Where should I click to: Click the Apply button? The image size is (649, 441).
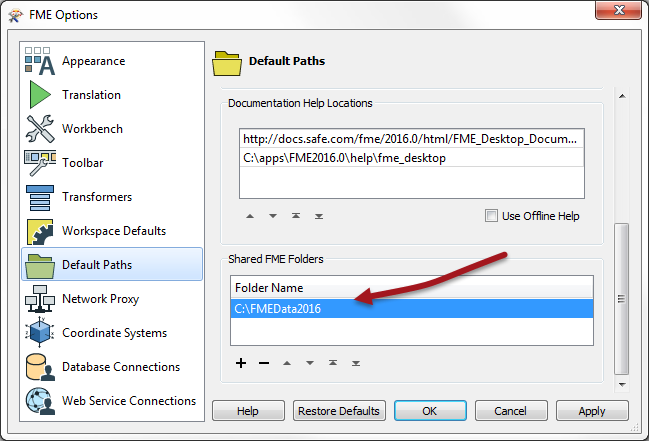pyautogui.click(x=592, y=411)
